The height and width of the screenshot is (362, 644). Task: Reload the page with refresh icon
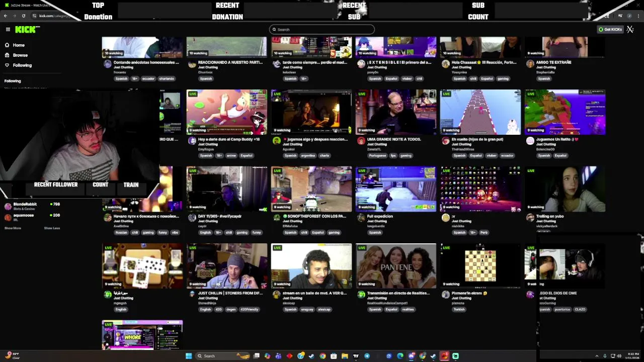click(x=23, y=16)
